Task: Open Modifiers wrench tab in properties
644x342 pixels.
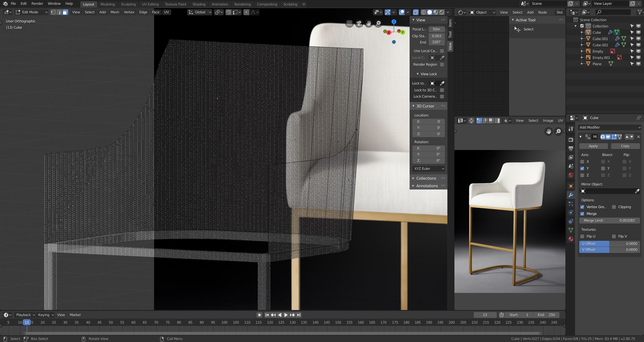Action: (571, 195)
